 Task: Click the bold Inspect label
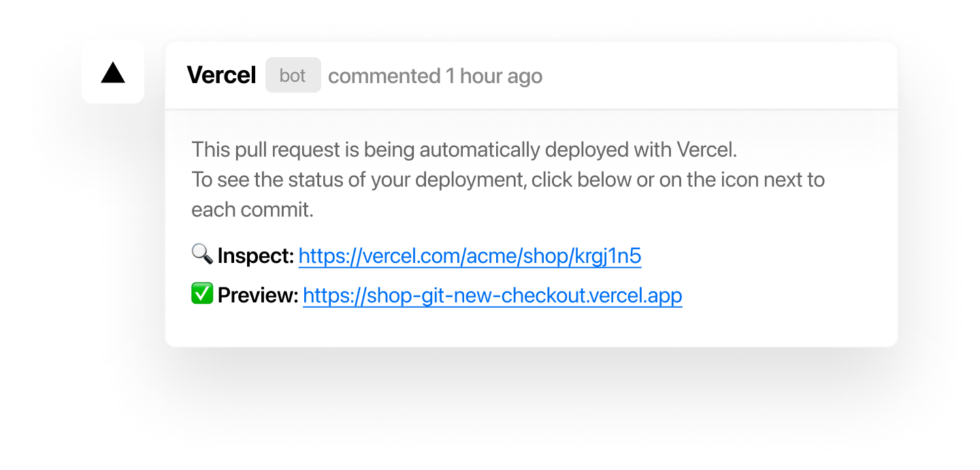[x=256, y=256]
